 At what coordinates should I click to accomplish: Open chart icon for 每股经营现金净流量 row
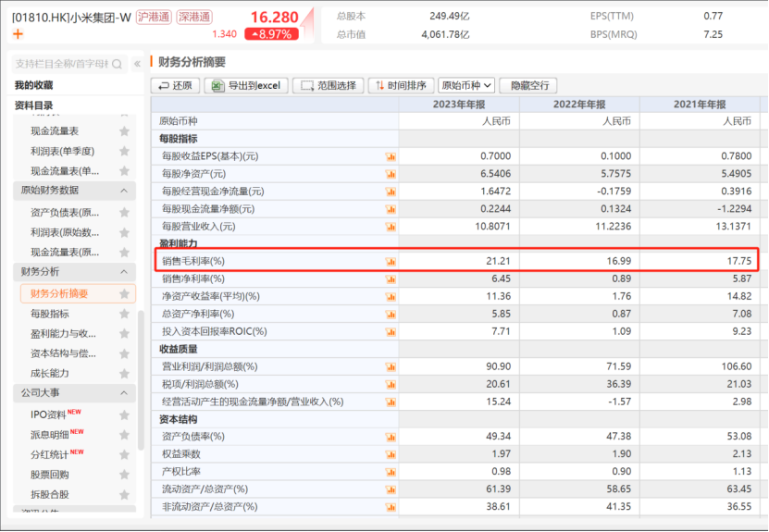click(391, 192)
